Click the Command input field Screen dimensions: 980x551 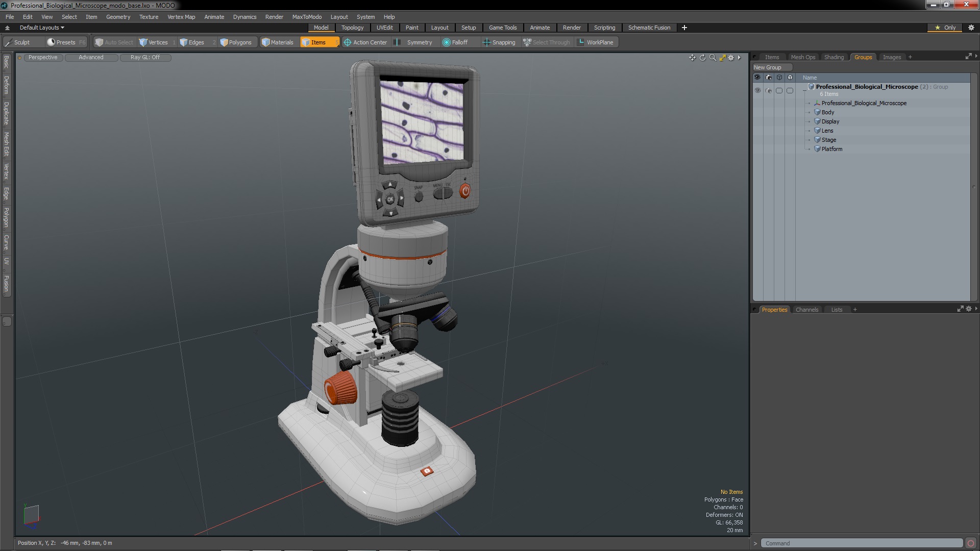pyautogui.click(x=862, y=543)
